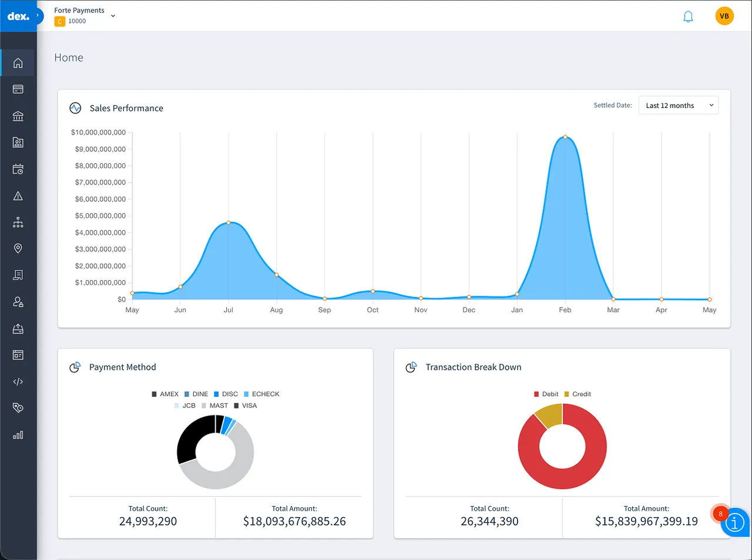
Task: Toggle the VISA legend entry
Action: (246, 406)
